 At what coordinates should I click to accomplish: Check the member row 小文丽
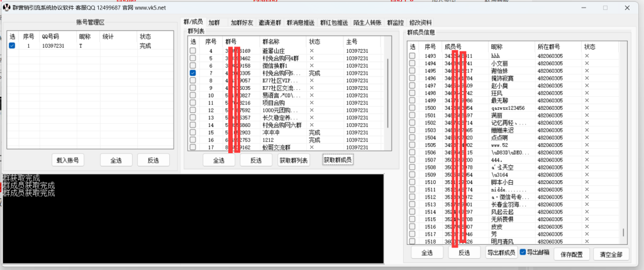412,63
